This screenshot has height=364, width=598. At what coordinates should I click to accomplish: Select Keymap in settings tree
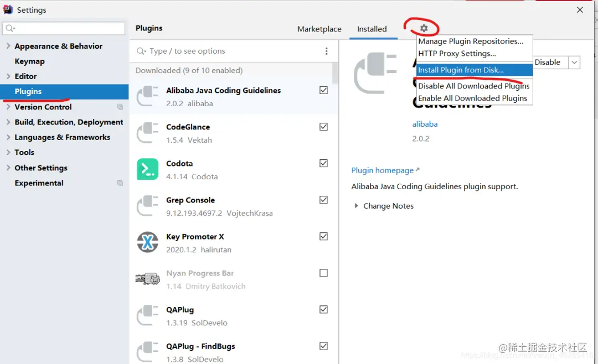coord(29,61)
